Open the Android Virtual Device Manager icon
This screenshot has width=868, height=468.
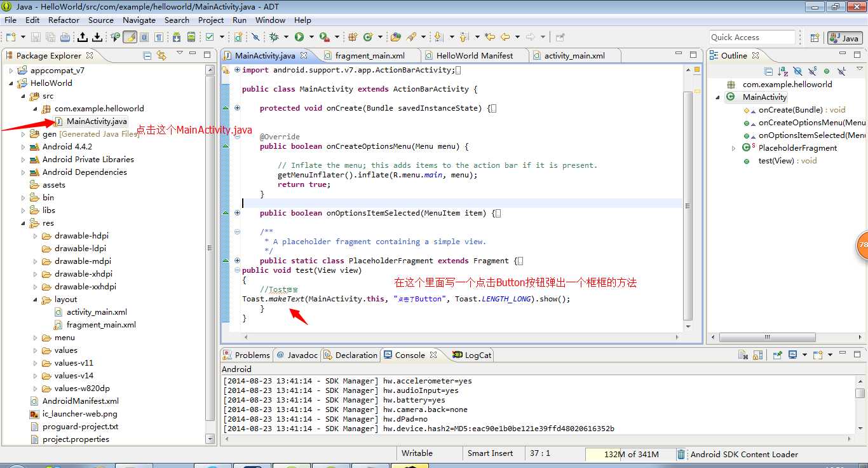pos(191,37)
